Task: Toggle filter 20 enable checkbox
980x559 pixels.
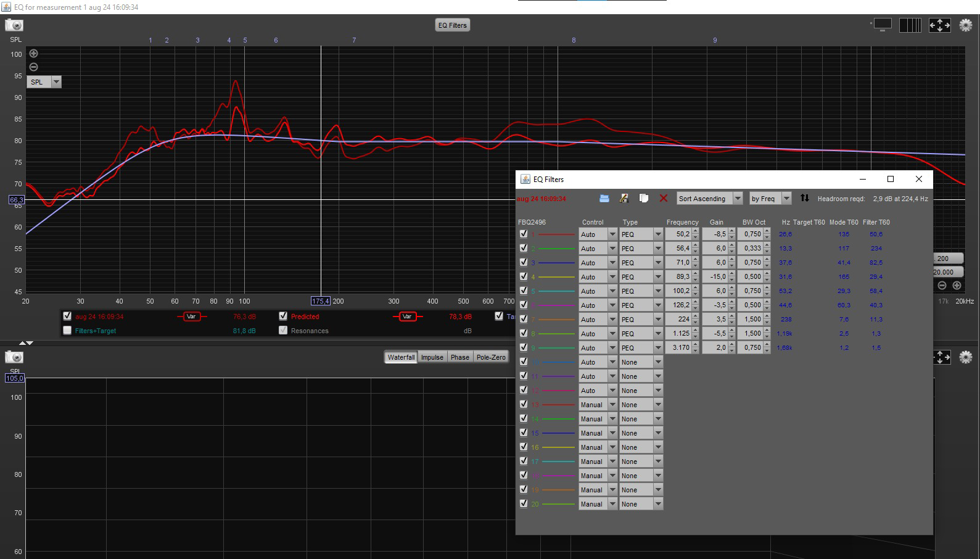Action: [524, 503]
